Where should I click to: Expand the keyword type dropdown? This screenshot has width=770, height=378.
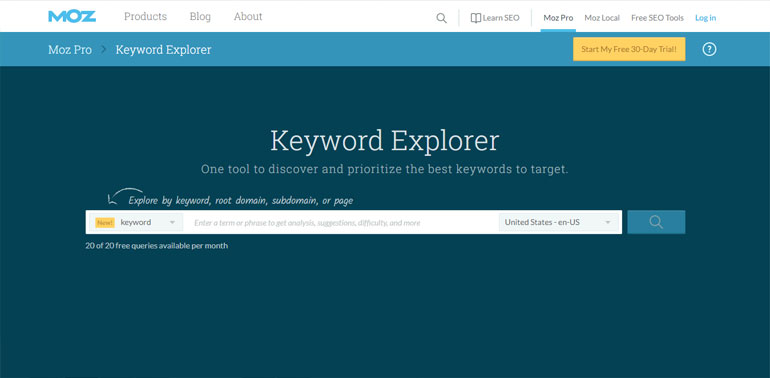click(136, 222)
